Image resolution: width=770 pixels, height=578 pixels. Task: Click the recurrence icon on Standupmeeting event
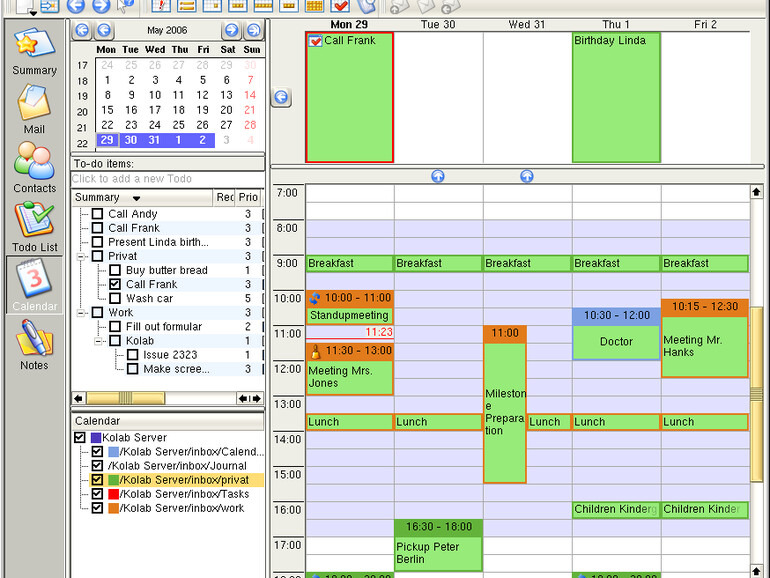click(314, 298)
